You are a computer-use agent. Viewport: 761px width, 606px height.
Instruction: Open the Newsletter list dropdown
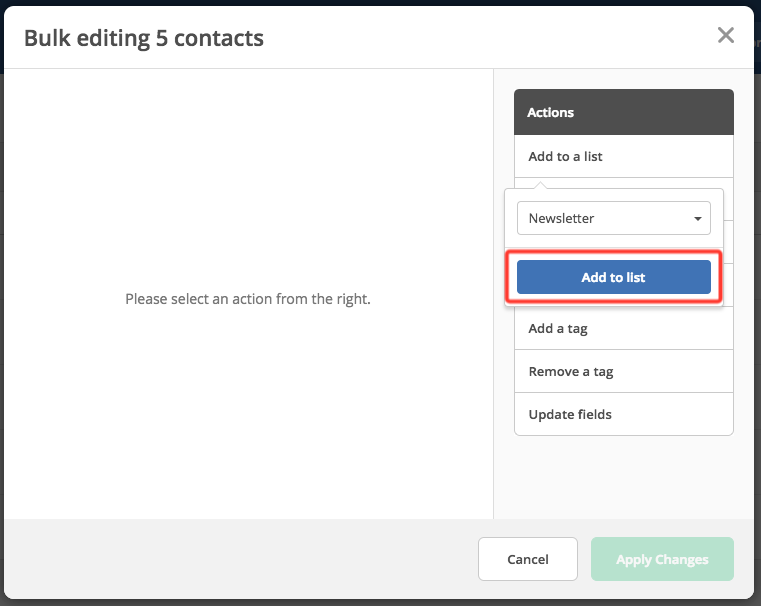(613, 218)
